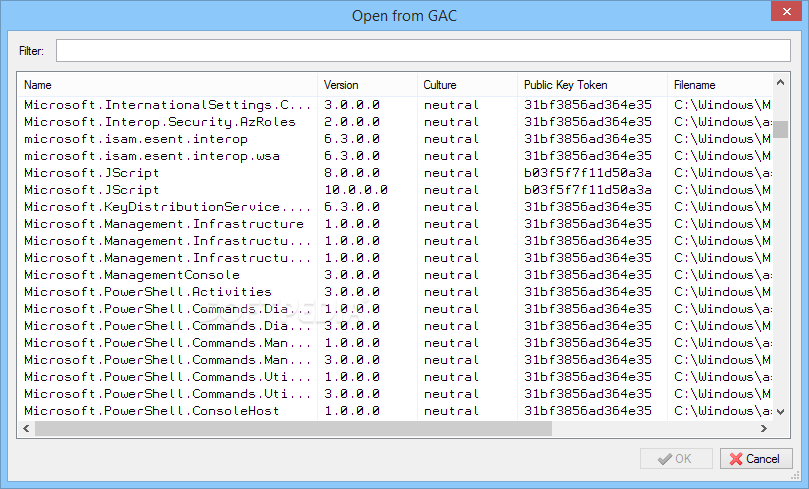Select Microsoft.JScript version 10.0.0.0 row
Image resolution: width=809 pixels, height=489 pixels.
tap(396, 190)
